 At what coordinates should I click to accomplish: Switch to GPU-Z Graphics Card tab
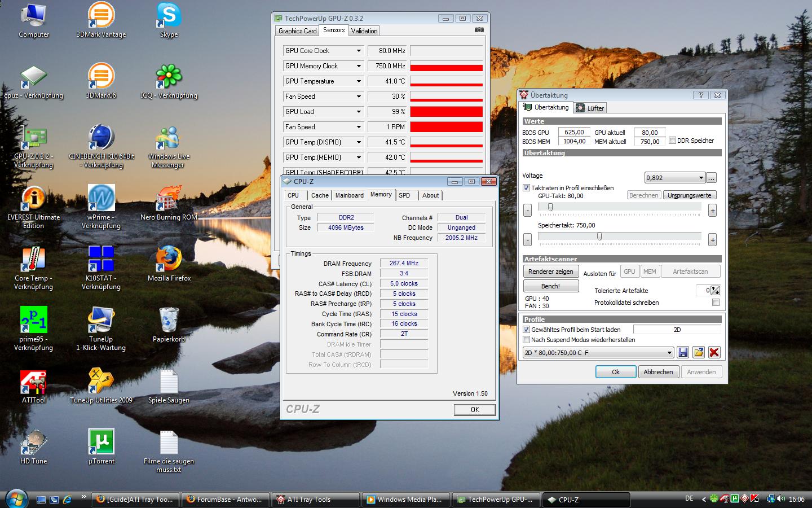(x=297, y=31)
